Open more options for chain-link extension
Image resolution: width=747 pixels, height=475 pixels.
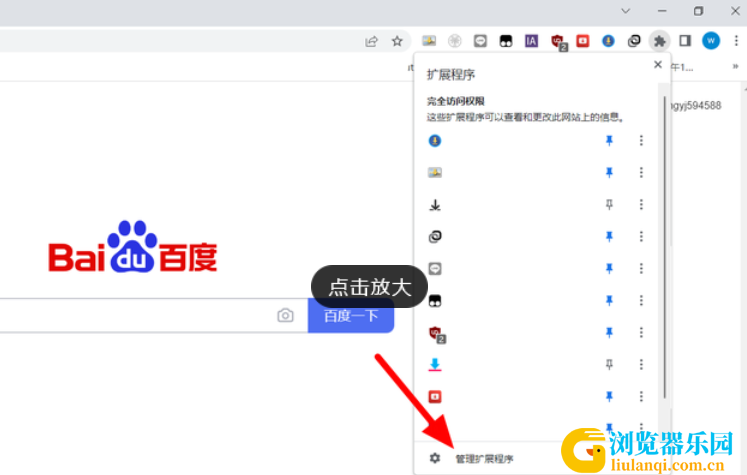(x=641, y=236)
